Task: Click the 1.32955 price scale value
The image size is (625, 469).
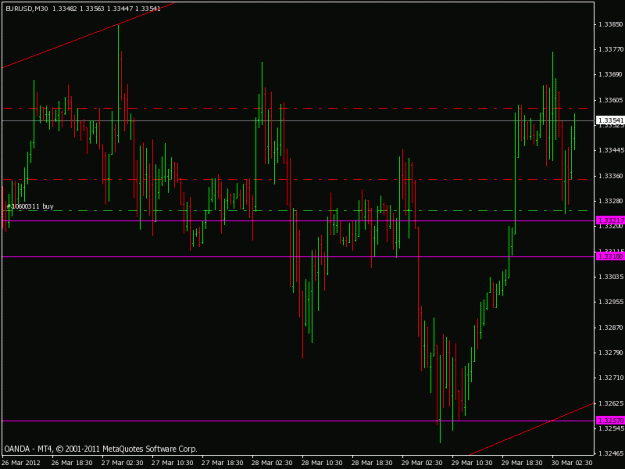Action: click(611, 302)
